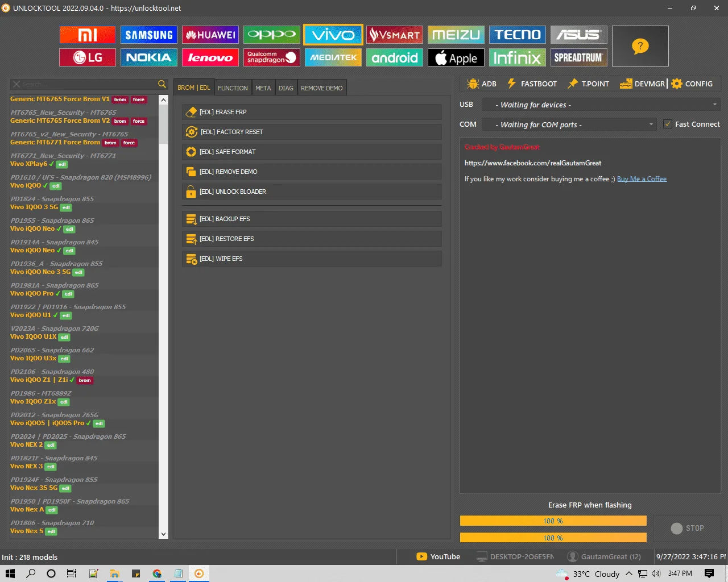Run [EDL] SAFE FORMAT

coord(312,152)
